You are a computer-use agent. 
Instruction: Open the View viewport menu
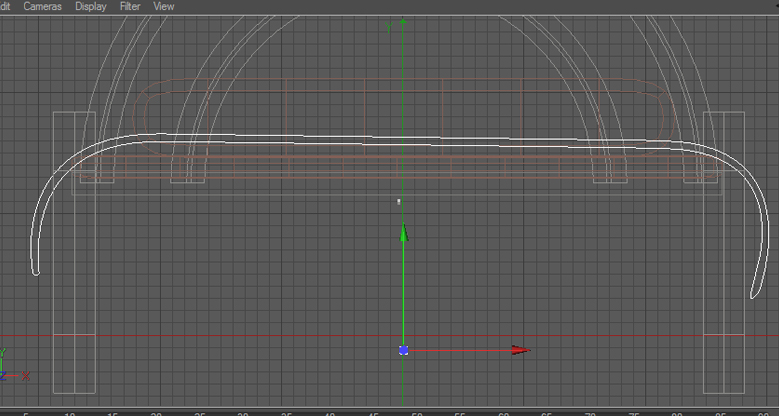point(163,6)
